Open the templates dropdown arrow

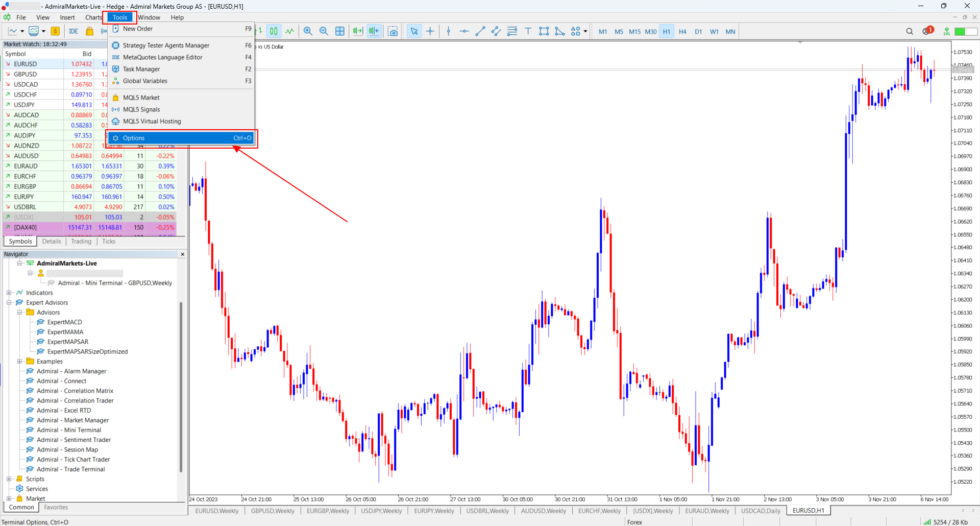[x=43, y=31]
